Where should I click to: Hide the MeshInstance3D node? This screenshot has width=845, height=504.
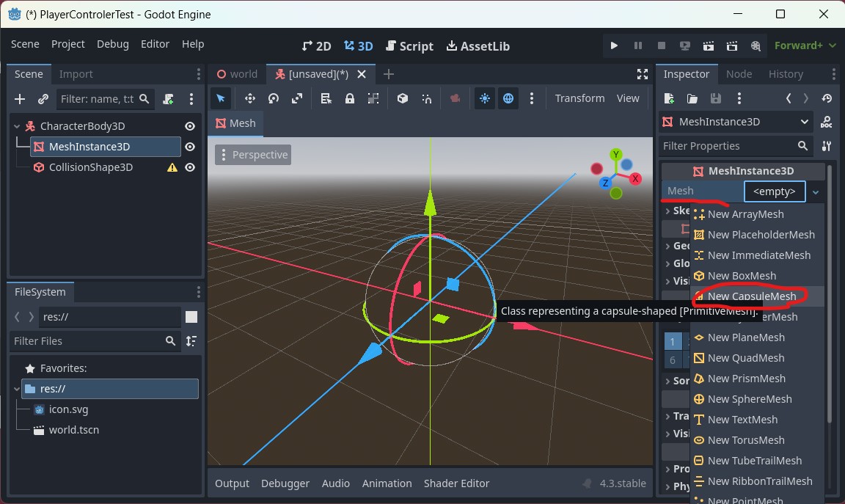pos(189,146)
